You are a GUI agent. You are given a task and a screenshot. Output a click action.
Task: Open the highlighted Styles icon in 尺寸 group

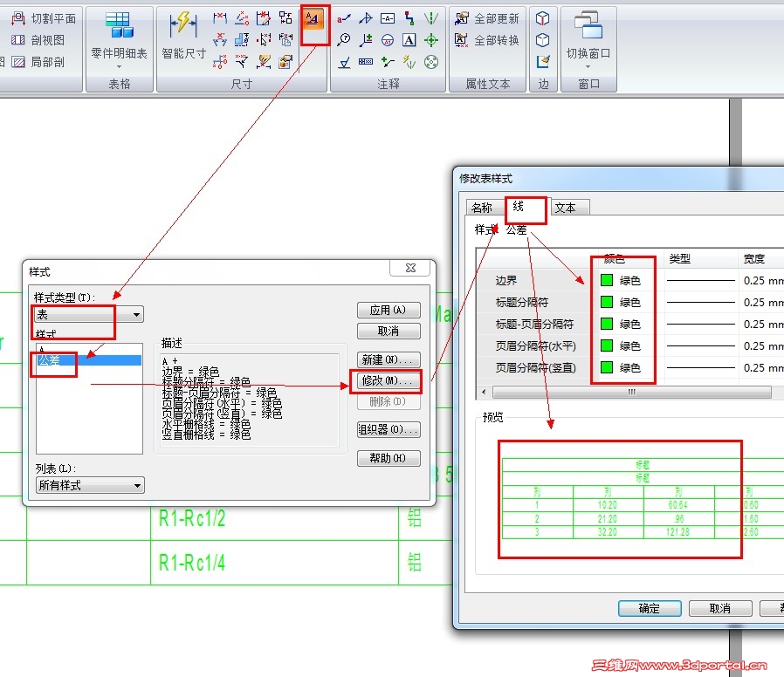point(312,19)
